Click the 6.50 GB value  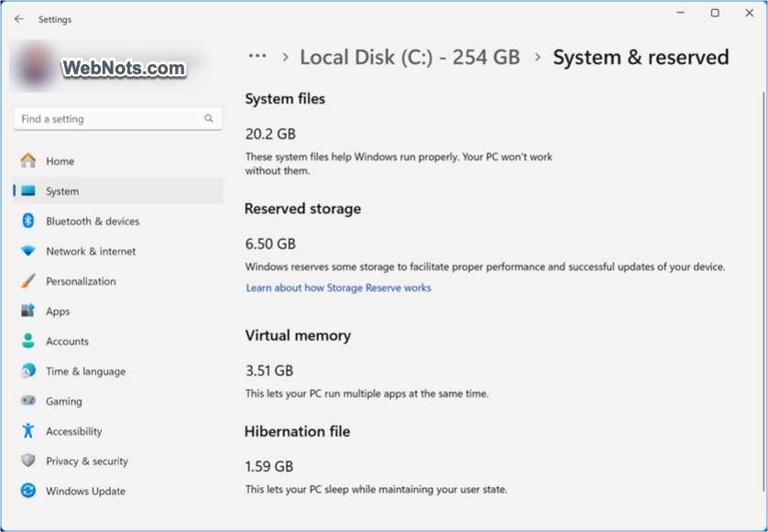[x=270, y=244]
